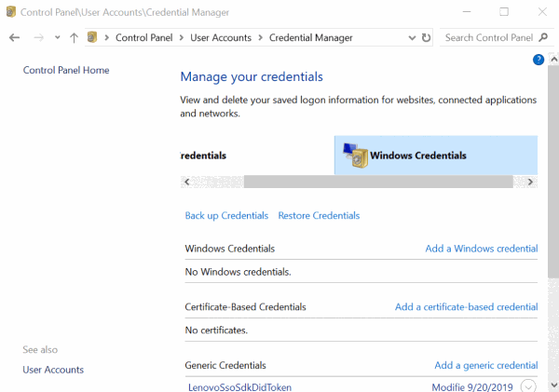Add a certificate-based credential

tap(466, 306)
